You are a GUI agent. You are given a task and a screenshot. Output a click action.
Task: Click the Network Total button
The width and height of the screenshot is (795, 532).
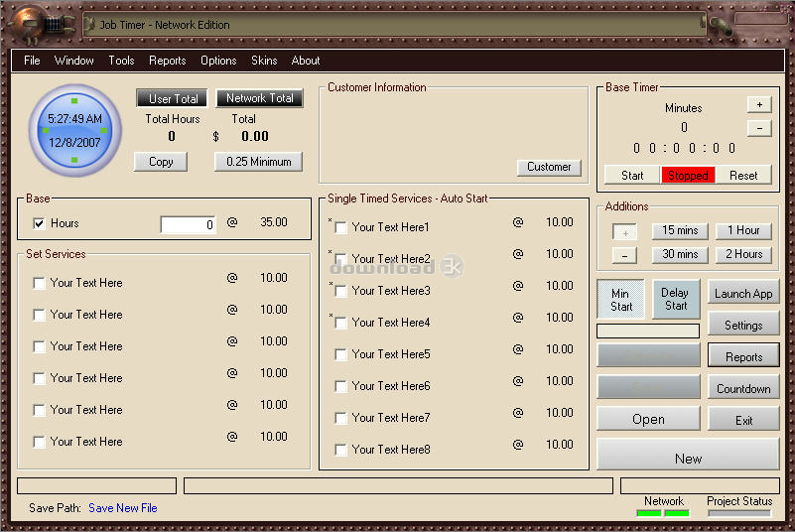pos(260,98)
